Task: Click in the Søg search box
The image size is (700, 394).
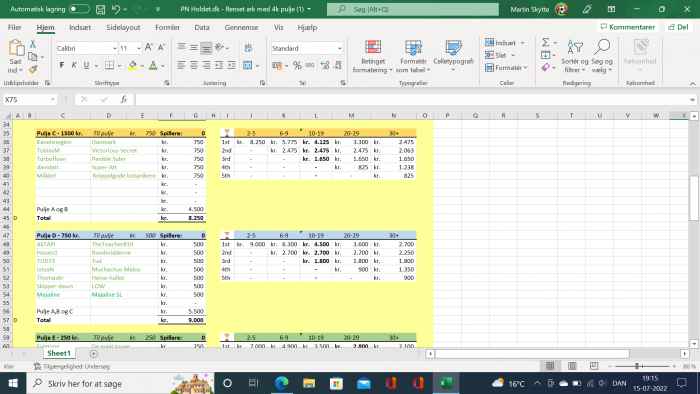Action: click(x=412, y=9)
